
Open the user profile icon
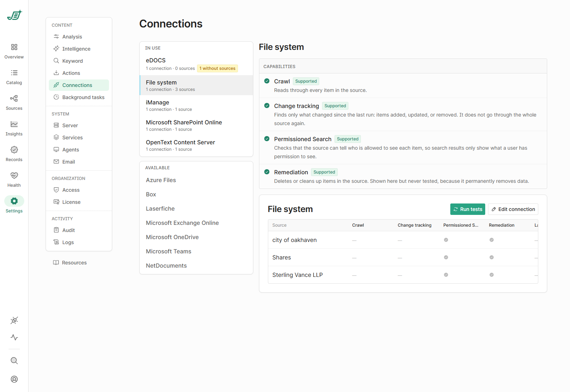pyautogui.click(x=14, y=379)
